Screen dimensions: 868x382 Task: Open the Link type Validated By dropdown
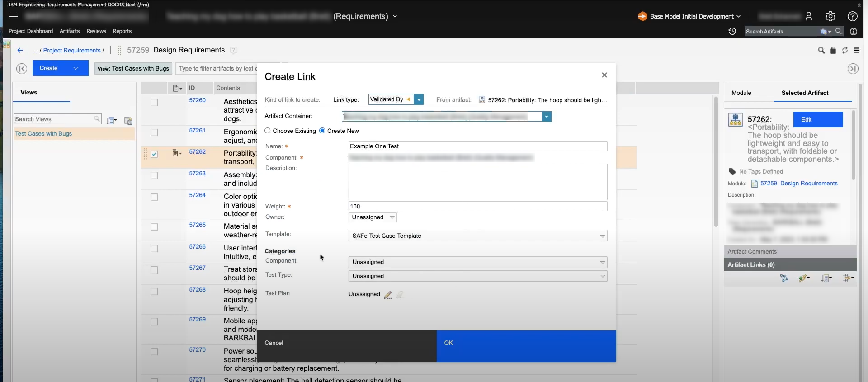(x=419, y=99)
